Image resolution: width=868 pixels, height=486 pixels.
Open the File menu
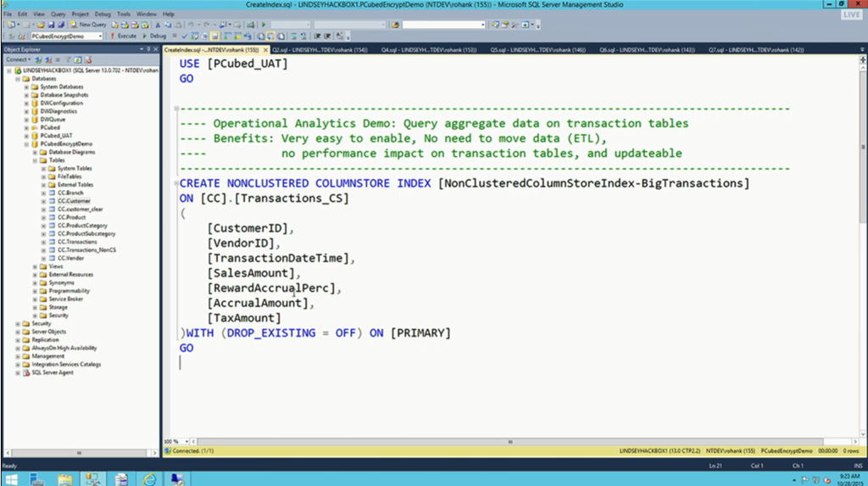click(x=8, y=14)
